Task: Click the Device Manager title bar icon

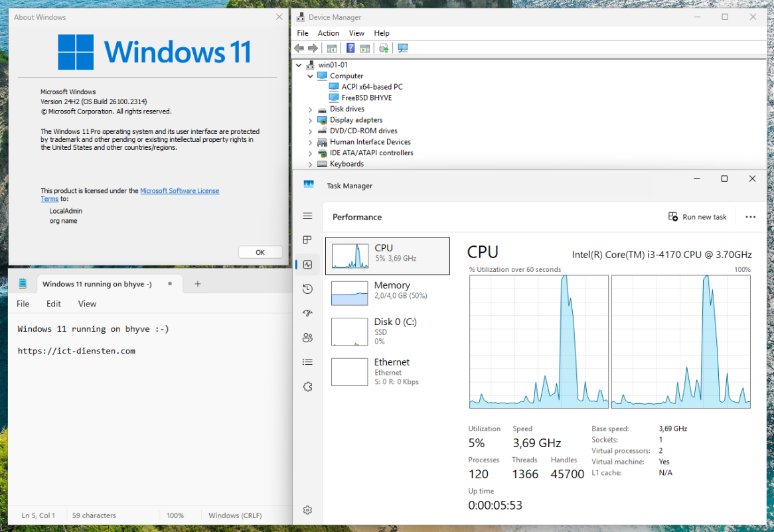Action: [x=300, y=17]
